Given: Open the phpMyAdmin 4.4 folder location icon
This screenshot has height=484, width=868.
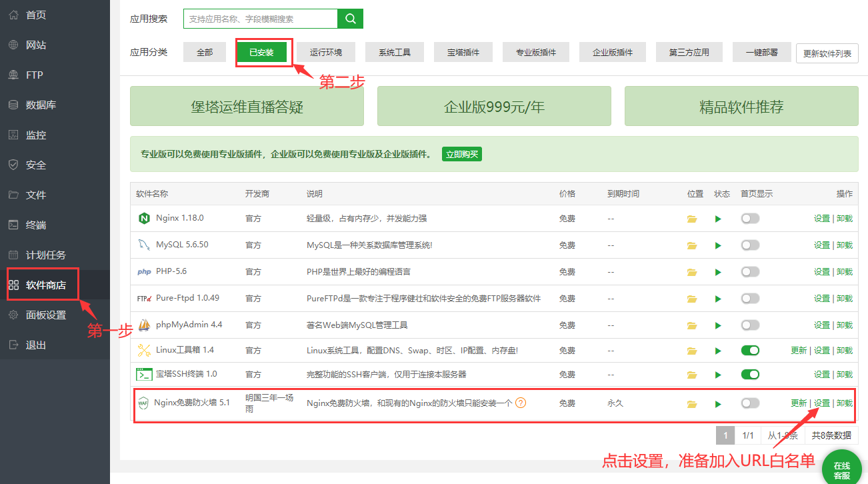Looking at the screenshot, I should [692, 325].
